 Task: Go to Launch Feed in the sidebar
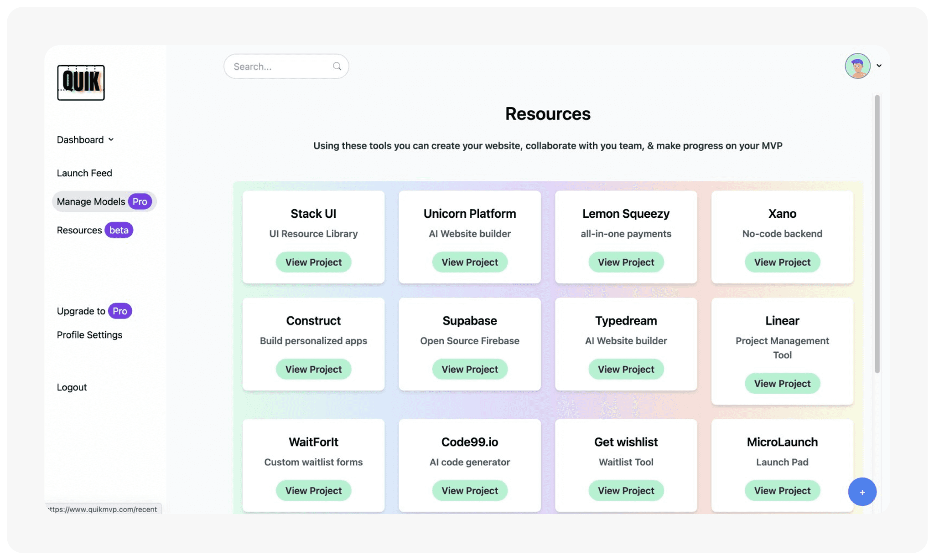(x=84, y=173)
